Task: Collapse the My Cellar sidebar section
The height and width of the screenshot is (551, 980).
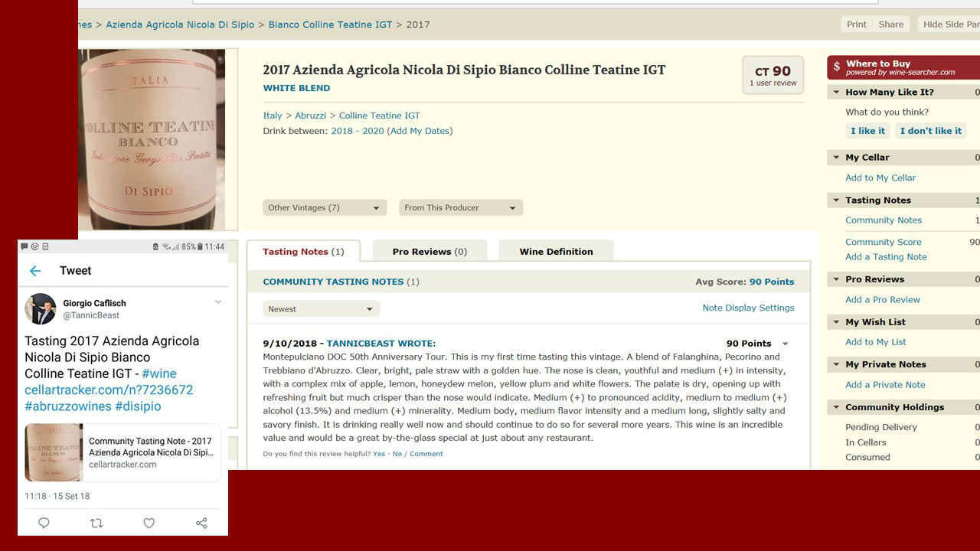Action: [835, 158]
